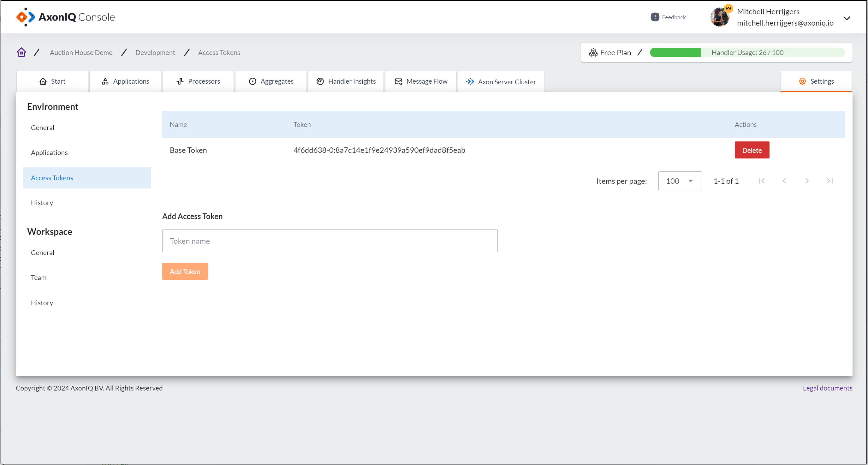Click the Processors tab icon
The image size is (868, 465).
[180, 81]
